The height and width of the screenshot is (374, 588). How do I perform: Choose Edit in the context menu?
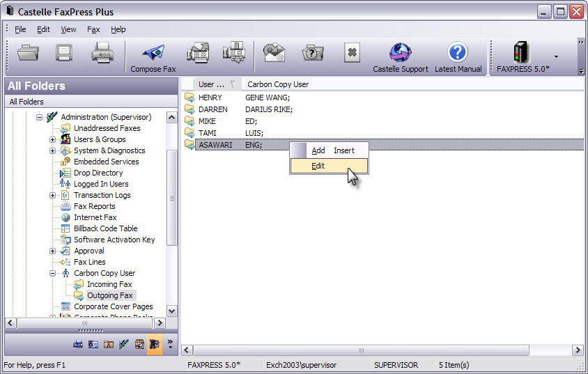330,166
